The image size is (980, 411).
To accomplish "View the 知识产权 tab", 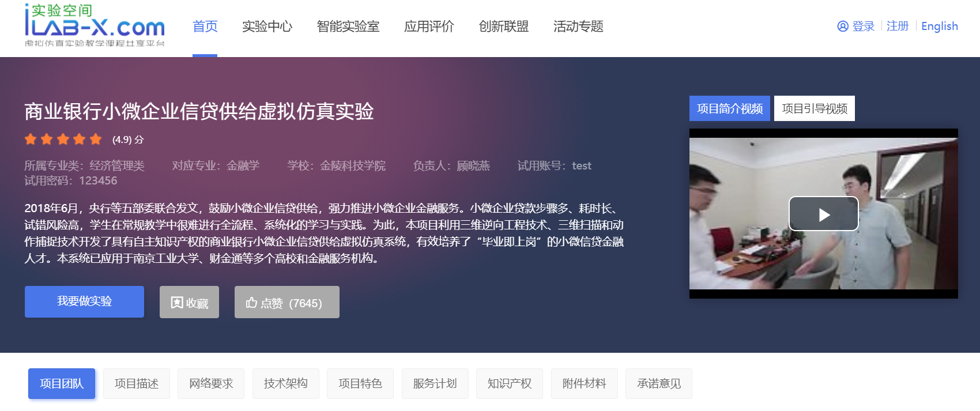I will pos(510,383).
